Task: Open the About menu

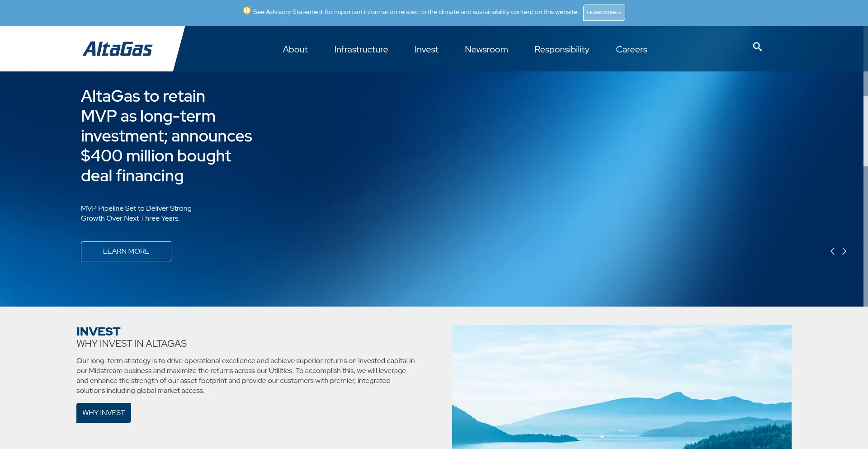Action: pos(295,49)
